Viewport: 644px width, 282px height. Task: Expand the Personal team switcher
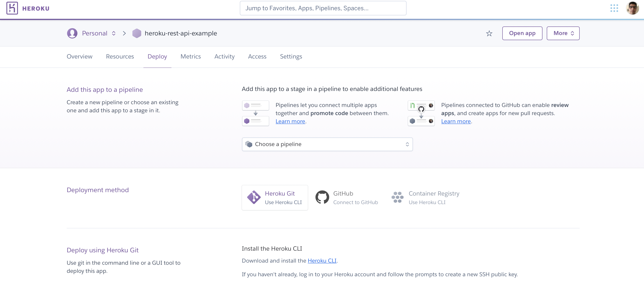[114, 33]
